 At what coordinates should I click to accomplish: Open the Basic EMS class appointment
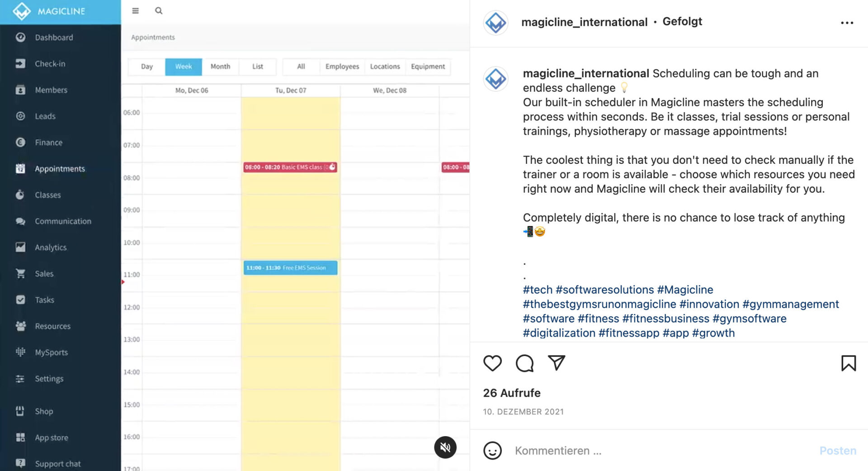click(290, 167)
